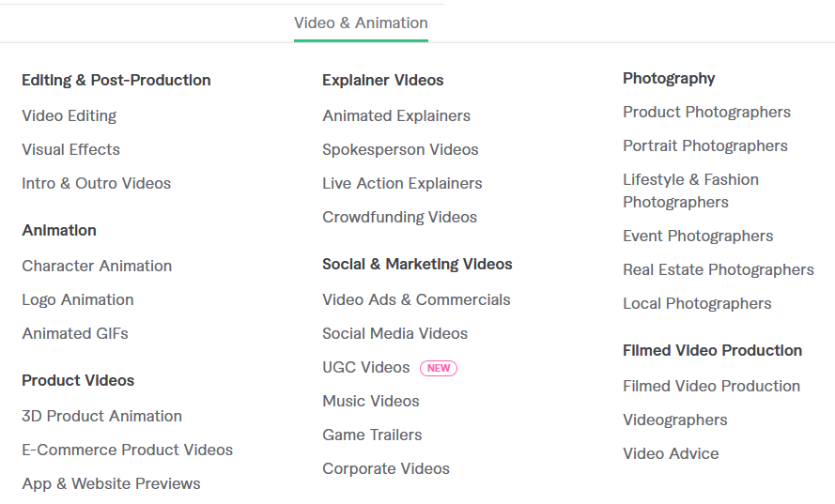Open Video Ads & Commerclals link
The height and width of the screenshot is (504, 835).
click(416, 299)
